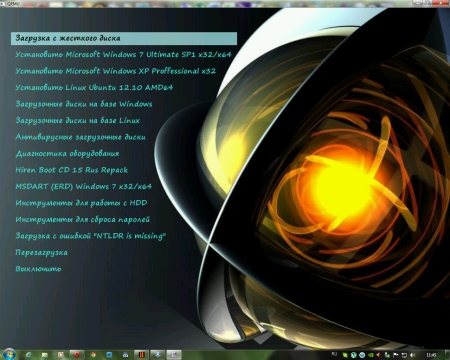
Task: Click the red circular taskbar icon
Action: point(76,355)
